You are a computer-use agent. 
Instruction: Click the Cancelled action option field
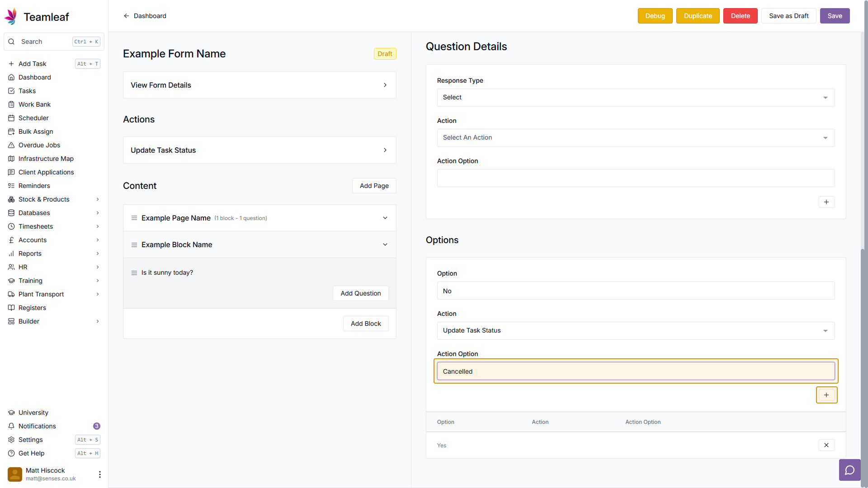pos(635,371)
